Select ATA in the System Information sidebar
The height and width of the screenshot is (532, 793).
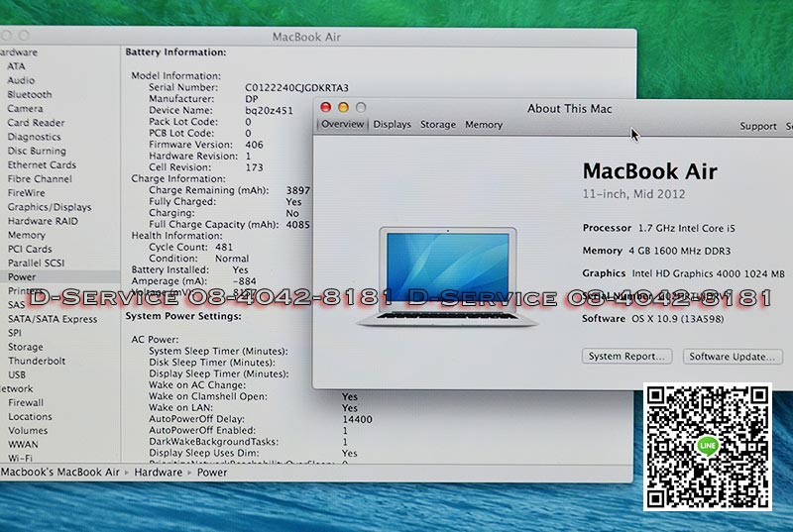[x=16, y=66]
